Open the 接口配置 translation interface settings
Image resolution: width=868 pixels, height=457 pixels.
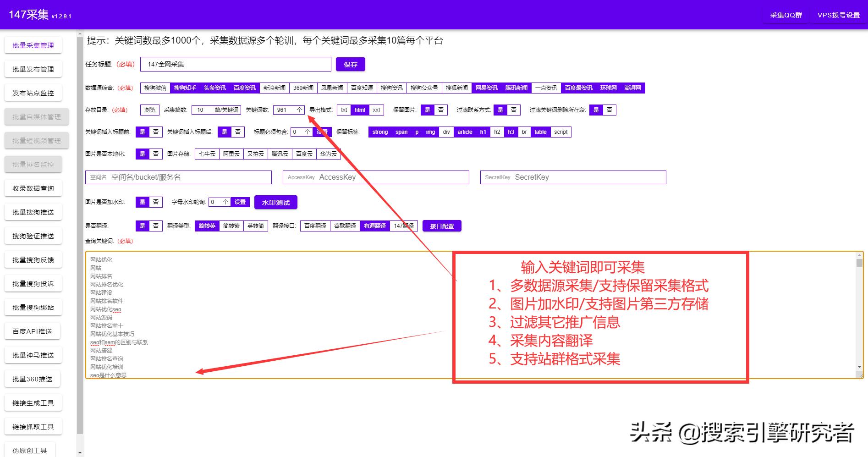click(441, 226)
